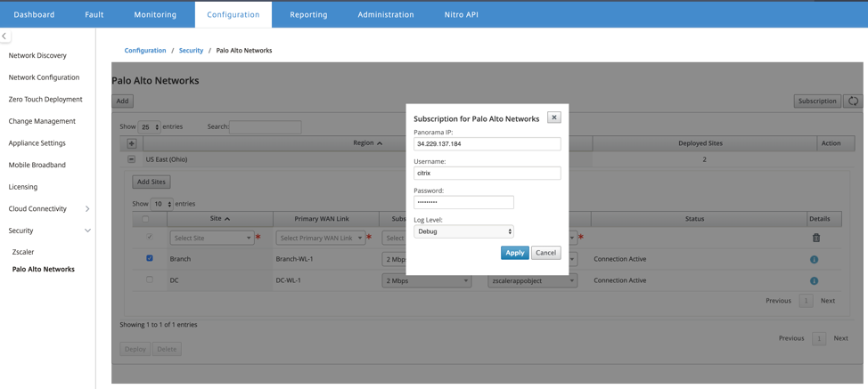868x389 pixels.
Task: Select Zscaler in sidebar
Action: 23,251
